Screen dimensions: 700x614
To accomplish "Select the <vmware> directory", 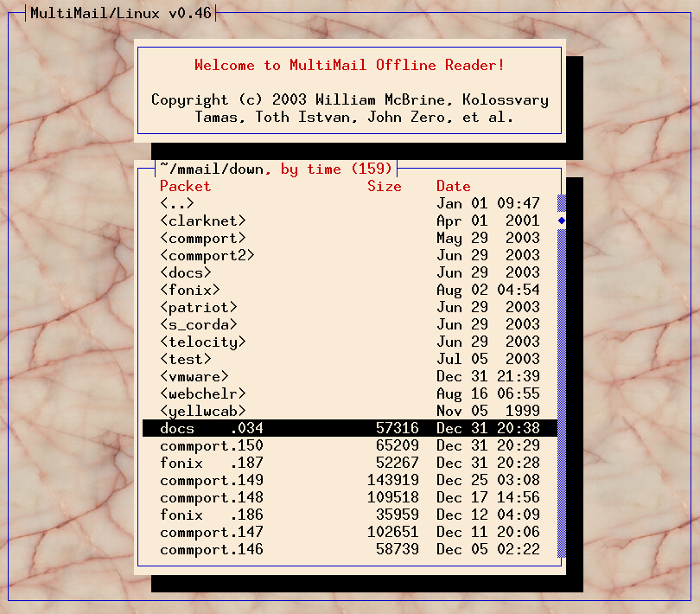I will pos(194,376).
